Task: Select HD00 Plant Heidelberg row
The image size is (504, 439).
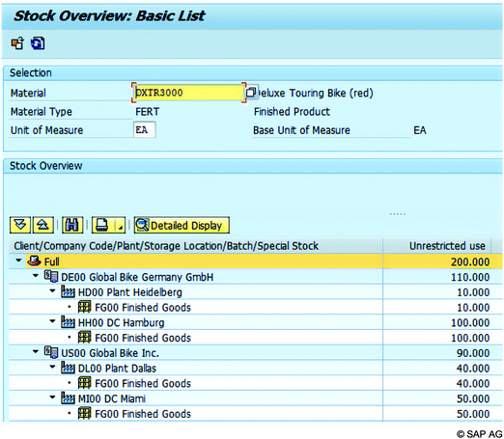Action: tap(129, 292)
